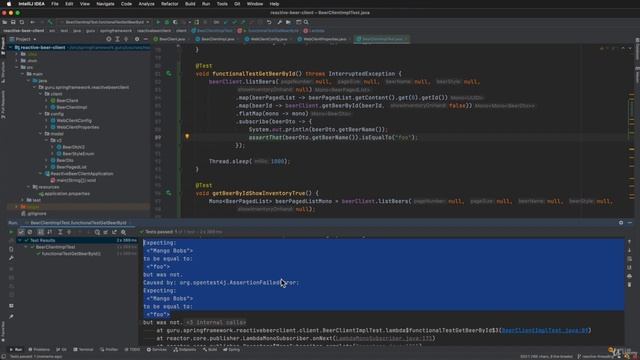640x360 pixels.
Task: Open the Services tool window
Action: (156, 350)
